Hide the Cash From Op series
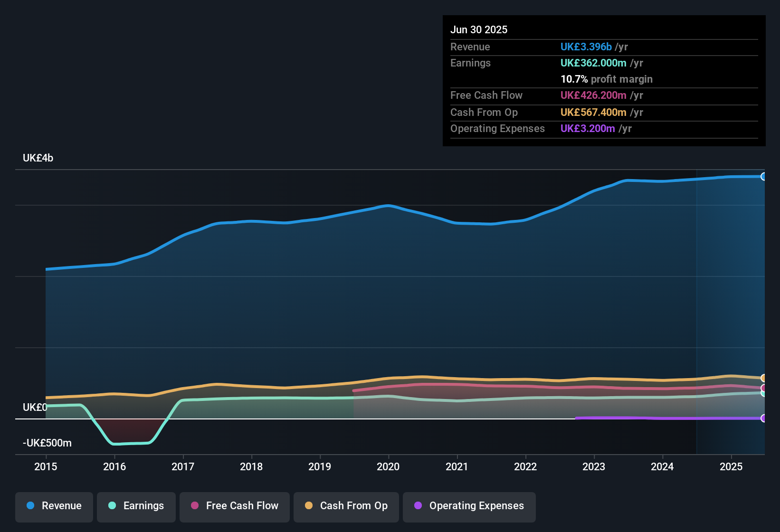The image size is (780, 532). tap(346, 507)
